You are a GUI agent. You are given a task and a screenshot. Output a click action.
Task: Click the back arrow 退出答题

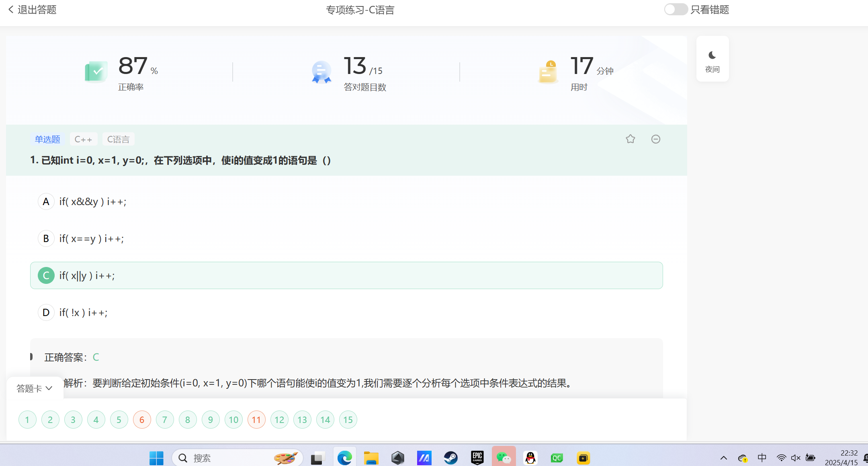coord(32,10)
